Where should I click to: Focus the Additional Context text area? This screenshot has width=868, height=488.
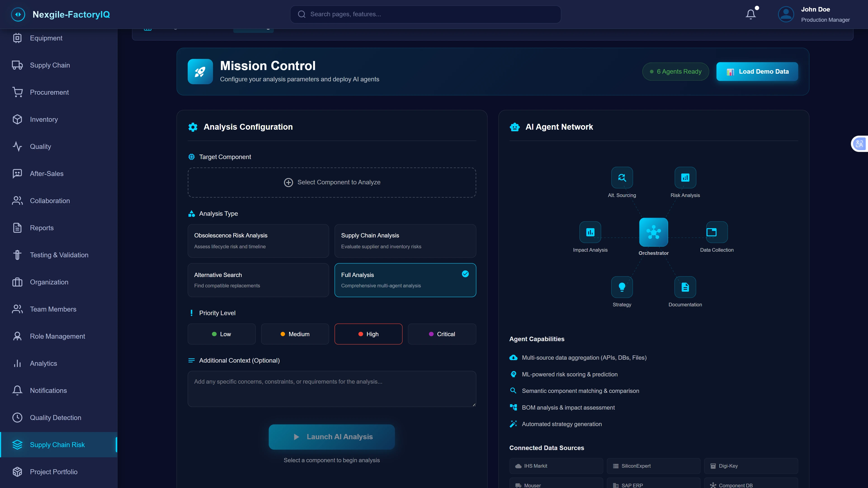coord(332,389)
